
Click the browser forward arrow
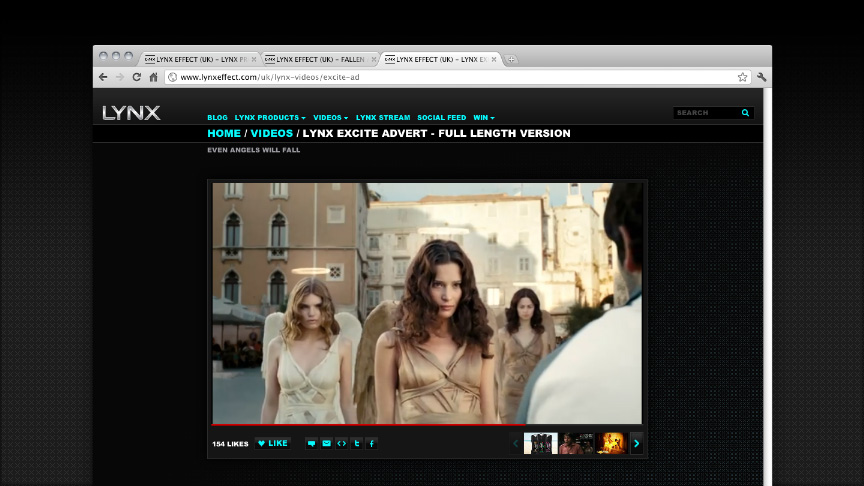point(120,77)
